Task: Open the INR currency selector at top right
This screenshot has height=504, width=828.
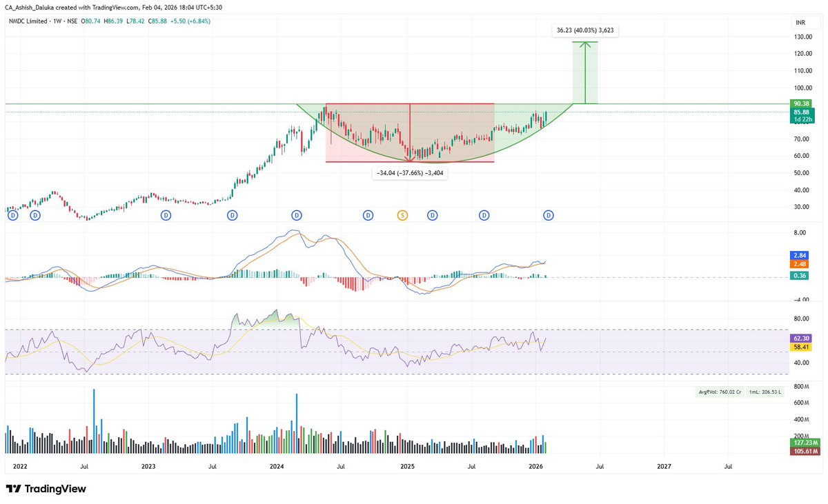Action: pos(800,22)
